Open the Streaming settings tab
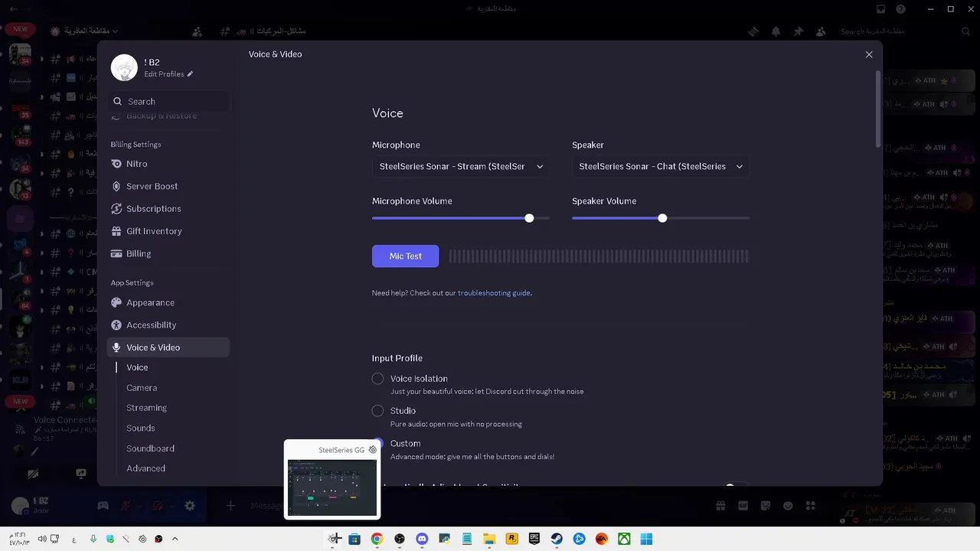The height and width of the screenshot is (551, 980). coord(146,408)
